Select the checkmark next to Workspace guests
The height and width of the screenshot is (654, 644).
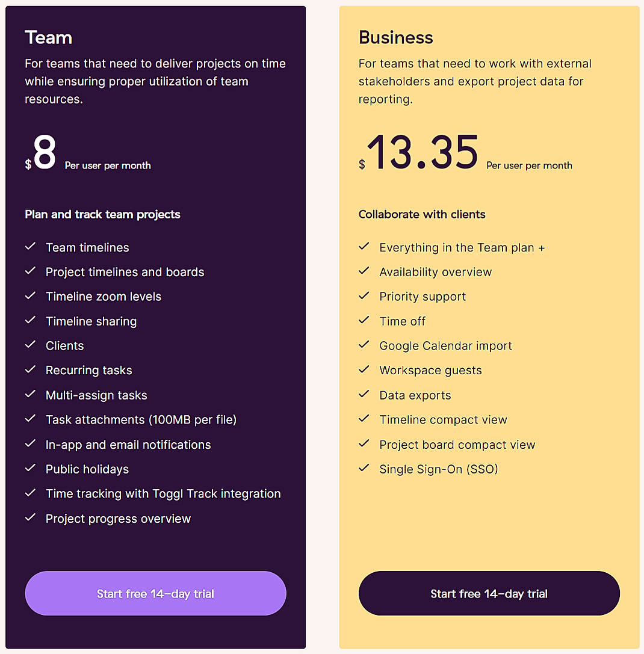pos(364,370)
